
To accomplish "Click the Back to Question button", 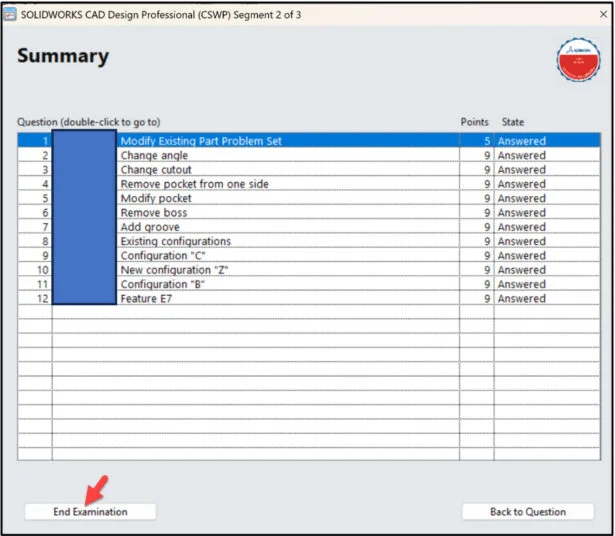I will [527, 511].
